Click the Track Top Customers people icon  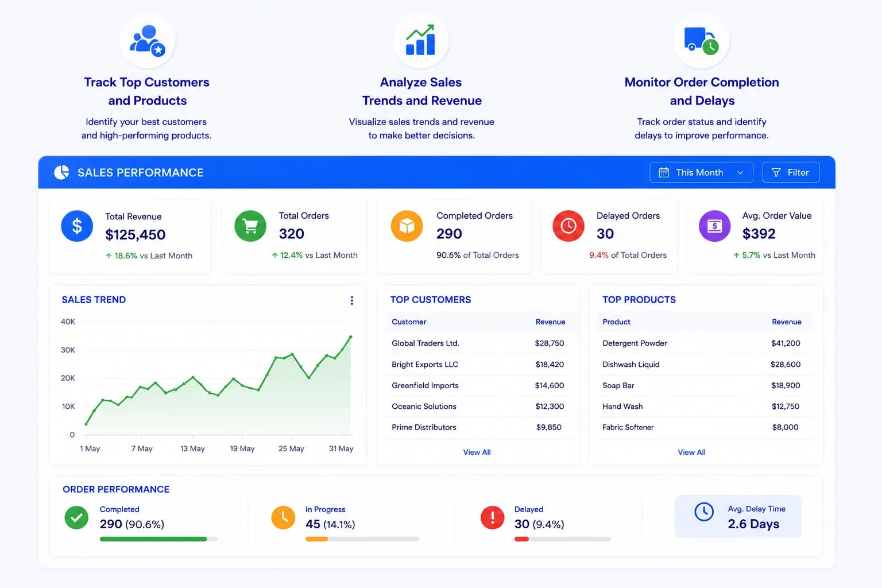(147, 41)
